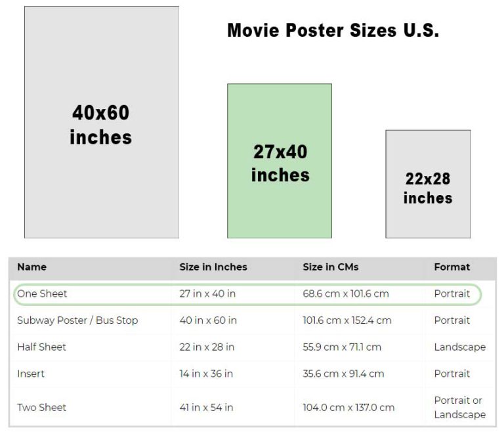
Task: Click the Size in CMs column header
Action: tap(331, 267)
